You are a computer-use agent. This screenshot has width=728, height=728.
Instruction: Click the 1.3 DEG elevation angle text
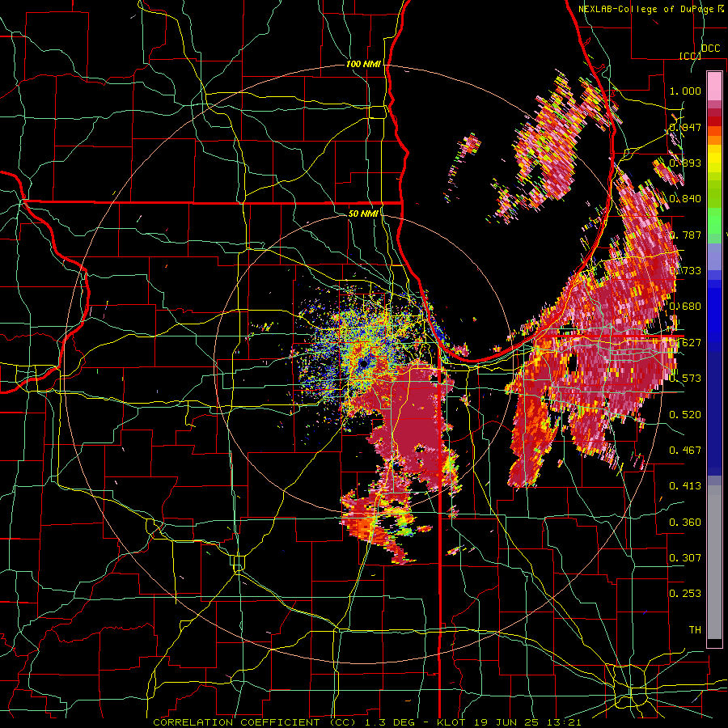click(390, 722)
